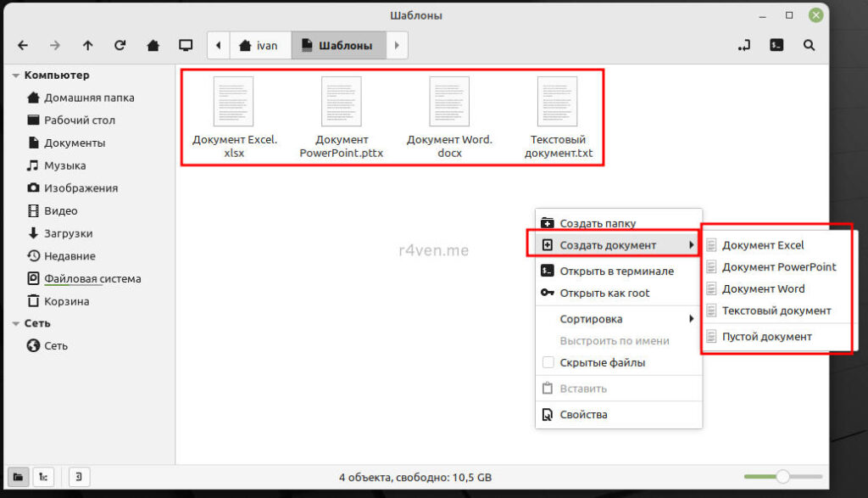
Task: Open terminal from toolbar icon
Action: [x=776, y=45]
